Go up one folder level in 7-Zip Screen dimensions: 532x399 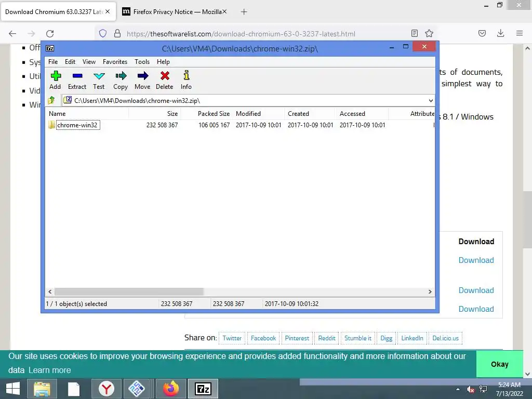pos(51,100)
